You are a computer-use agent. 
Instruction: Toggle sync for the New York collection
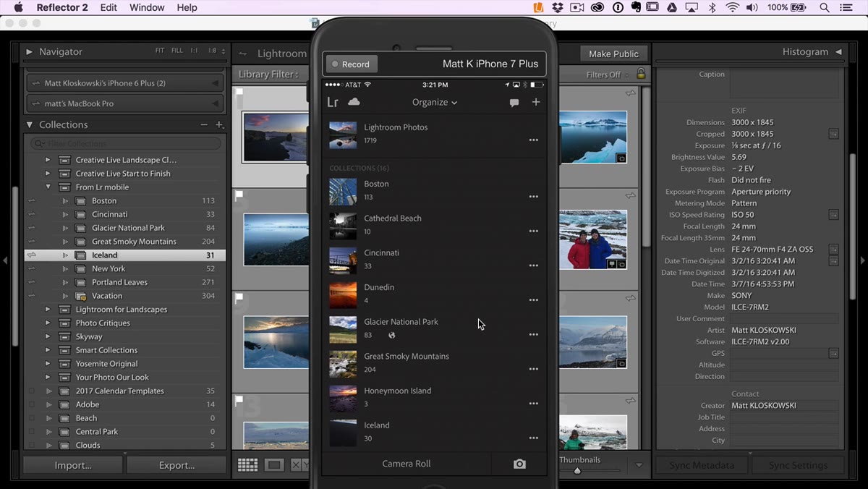(31, 269)
